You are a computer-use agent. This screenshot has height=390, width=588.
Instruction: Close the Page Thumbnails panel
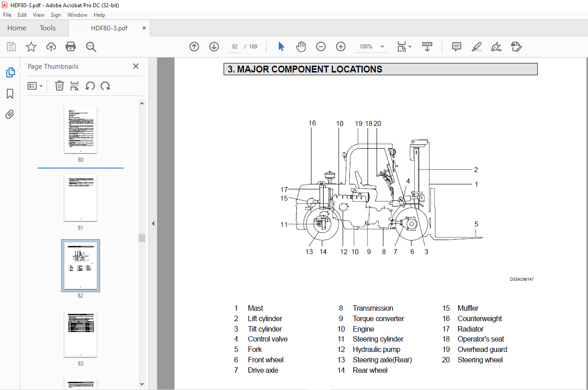click(135, 66)
